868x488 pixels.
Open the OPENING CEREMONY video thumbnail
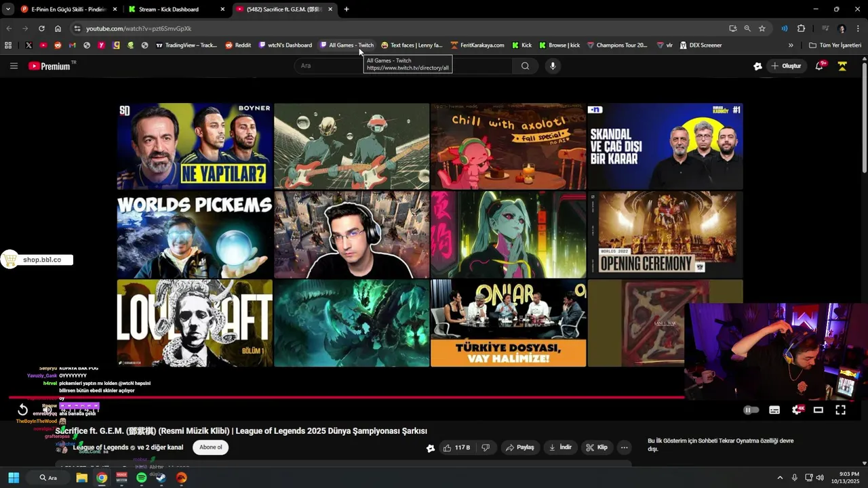(x=665, y=235)
